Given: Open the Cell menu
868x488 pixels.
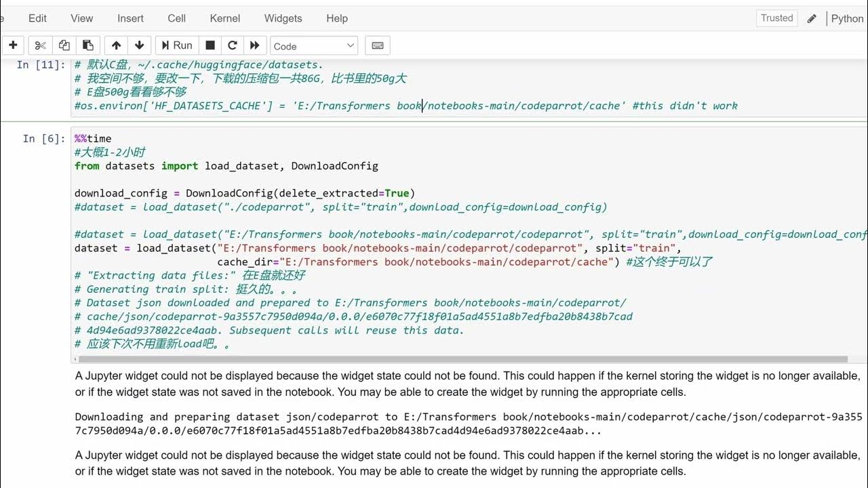Looking at the screenshot, I should tap(177, 18).
